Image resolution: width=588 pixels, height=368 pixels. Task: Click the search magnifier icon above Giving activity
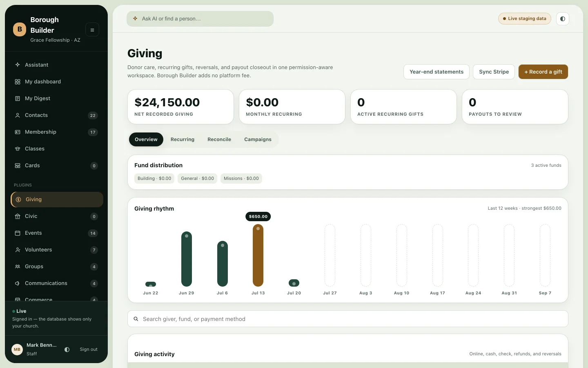tap(136, 319)
